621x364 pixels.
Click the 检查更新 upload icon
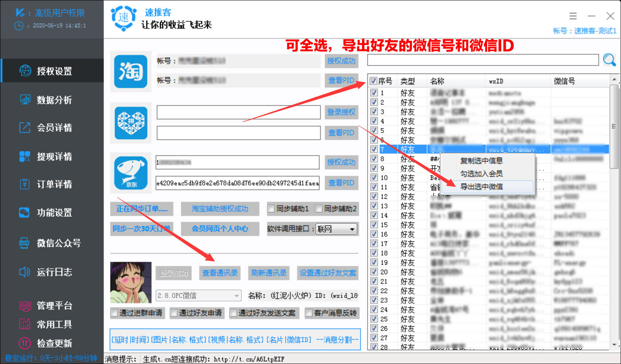point(25,343)
